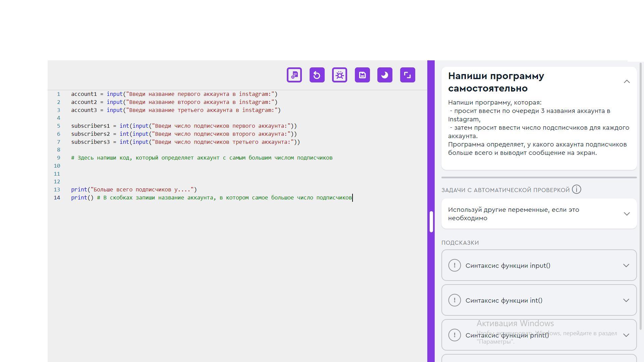Screen dimensions: 644x362
Task: Expand Синтаксис функции int() hint chevron
Action: click(x=626, y=300)
